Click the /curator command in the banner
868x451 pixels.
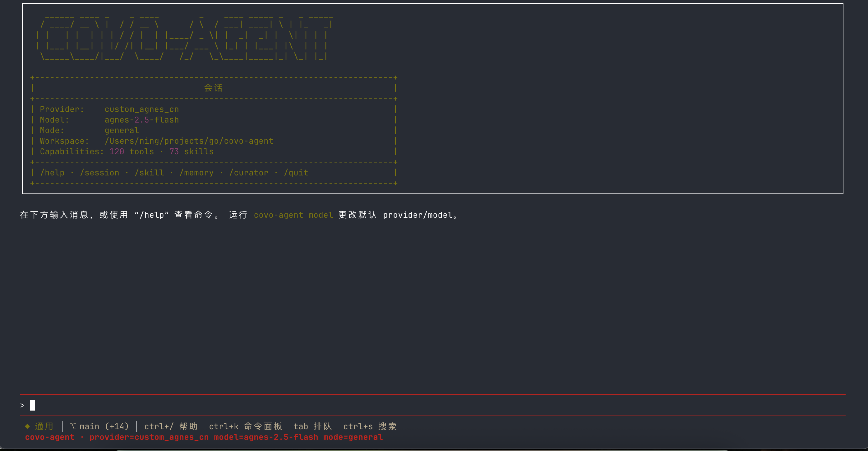pyautogui.click(x=249, y=173)
